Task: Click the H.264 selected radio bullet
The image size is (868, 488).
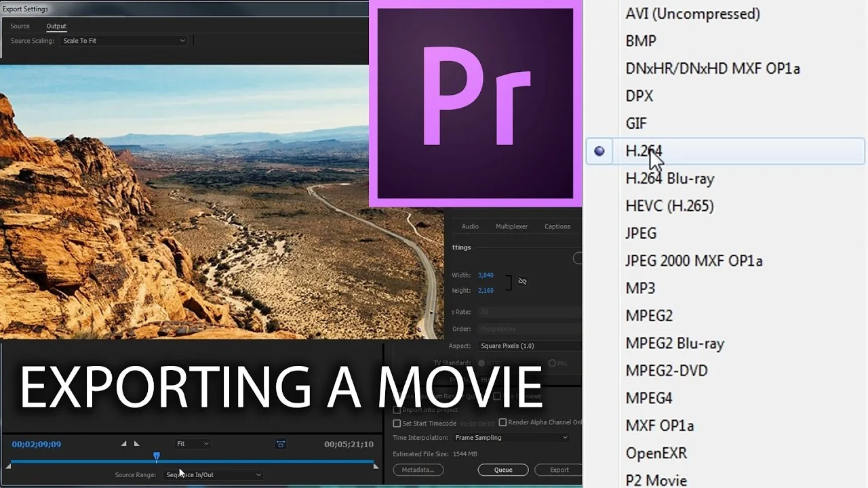Action: 599,151
